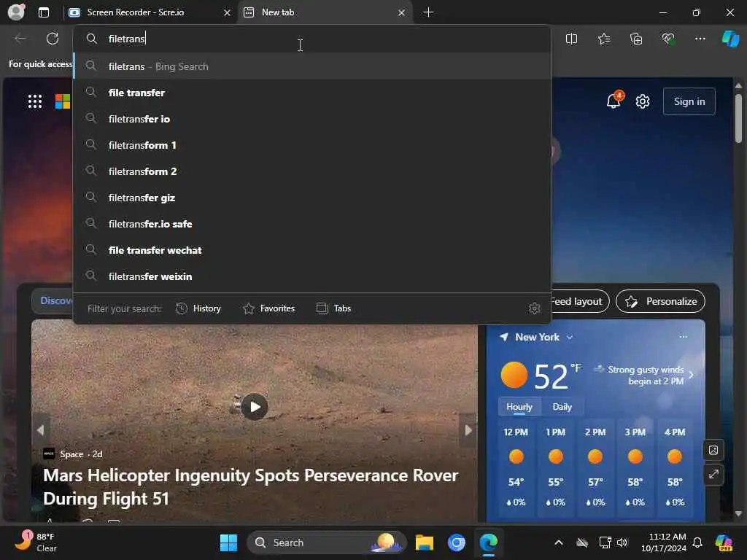Filter search by History
Screen dimensions: 747x560
pyautogui.click(x=198, y=308)
